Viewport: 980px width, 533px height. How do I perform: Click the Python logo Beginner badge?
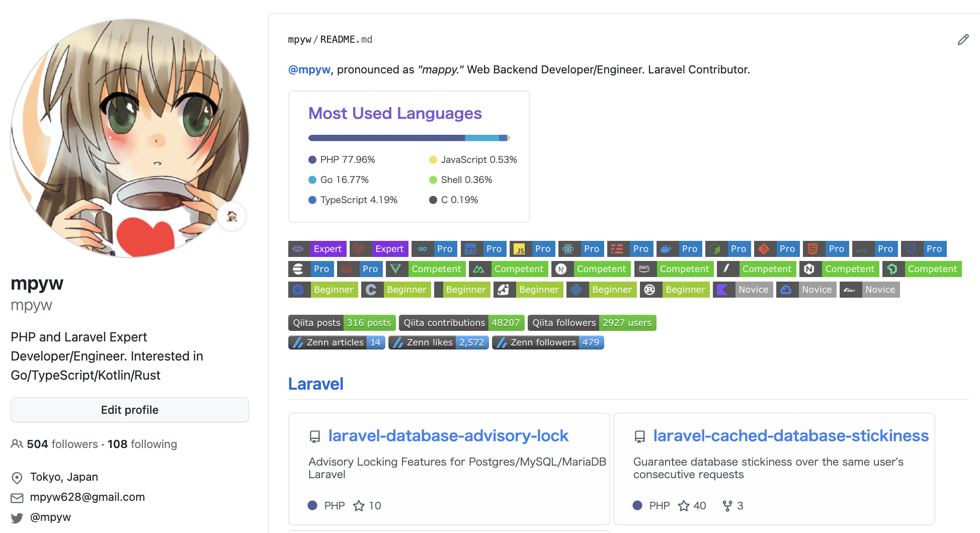602,290
